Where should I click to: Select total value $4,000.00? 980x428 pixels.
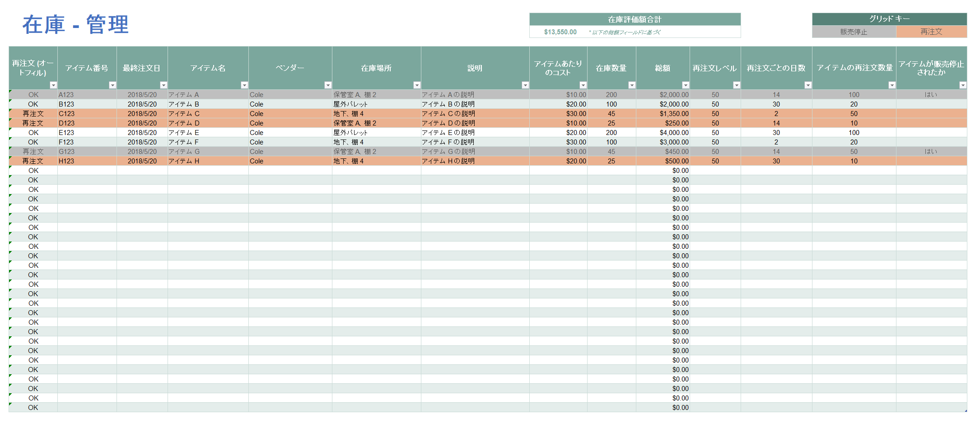[x=663, y=133]
